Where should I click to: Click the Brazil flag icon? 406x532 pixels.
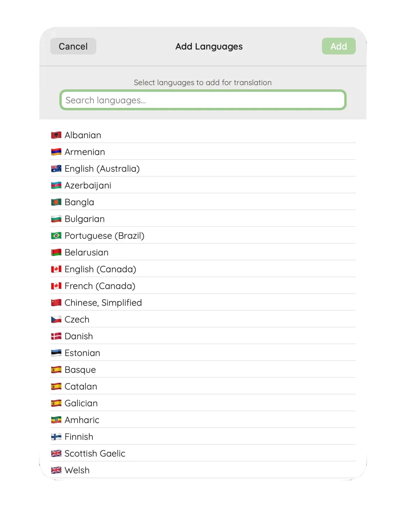pos(56,236)
